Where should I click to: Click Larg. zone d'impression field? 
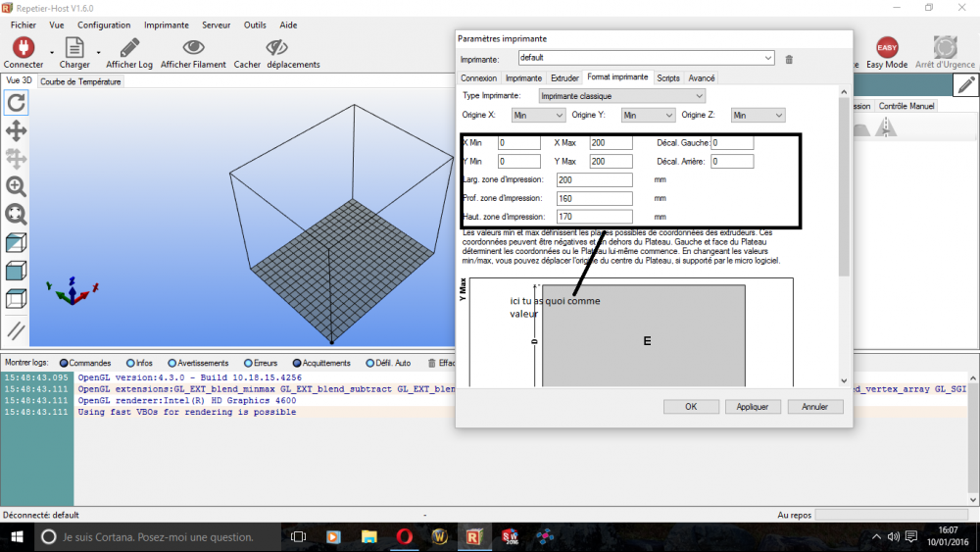[595, 180]
